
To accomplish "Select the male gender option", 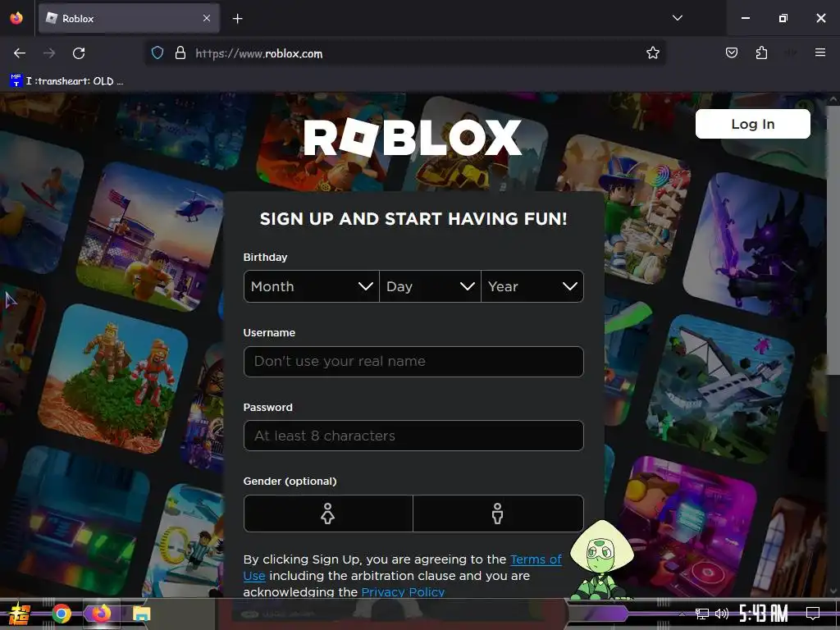I will [498, 514].
